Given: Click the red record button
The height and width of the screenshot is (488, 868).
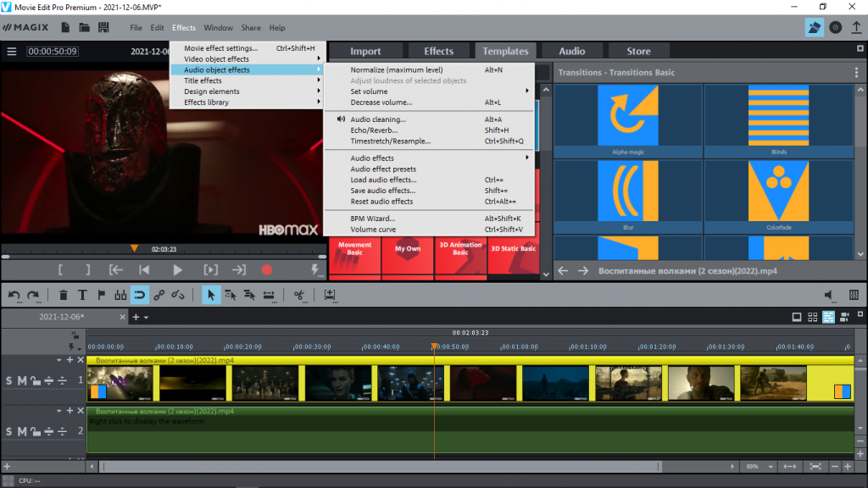Looking at the screenshot, I should pyautogui.click(x=267, y=270).
